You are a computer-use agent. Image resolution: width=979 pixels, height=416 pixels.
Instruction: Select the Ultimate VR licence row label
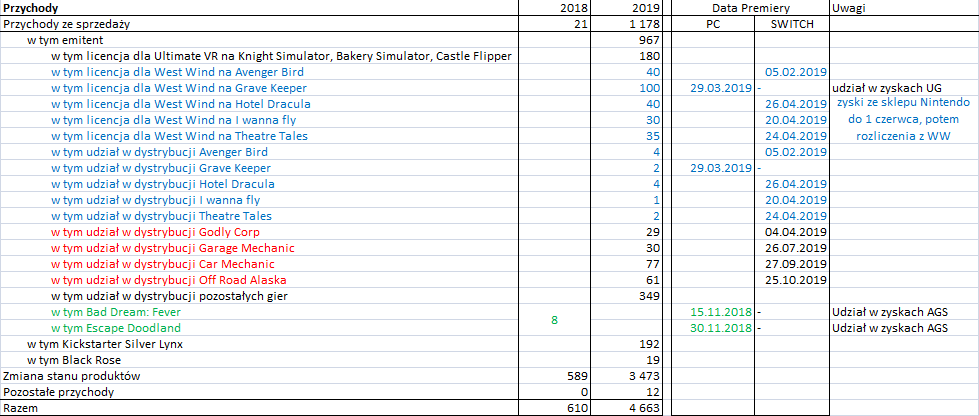click(282, 56)
